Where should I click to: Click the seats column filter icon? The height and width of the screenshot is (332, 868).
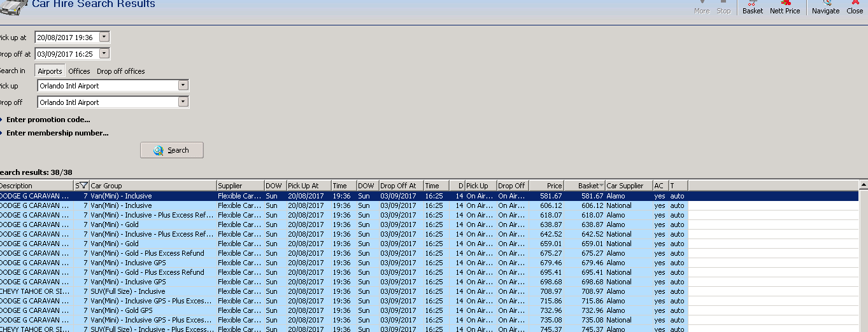[83, 186]
